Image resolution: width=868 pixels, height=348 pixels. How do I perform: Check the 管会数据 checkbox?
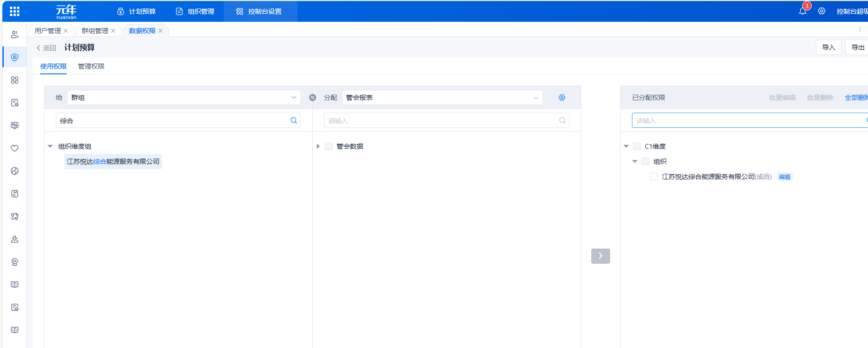click(x=329, y=146)
